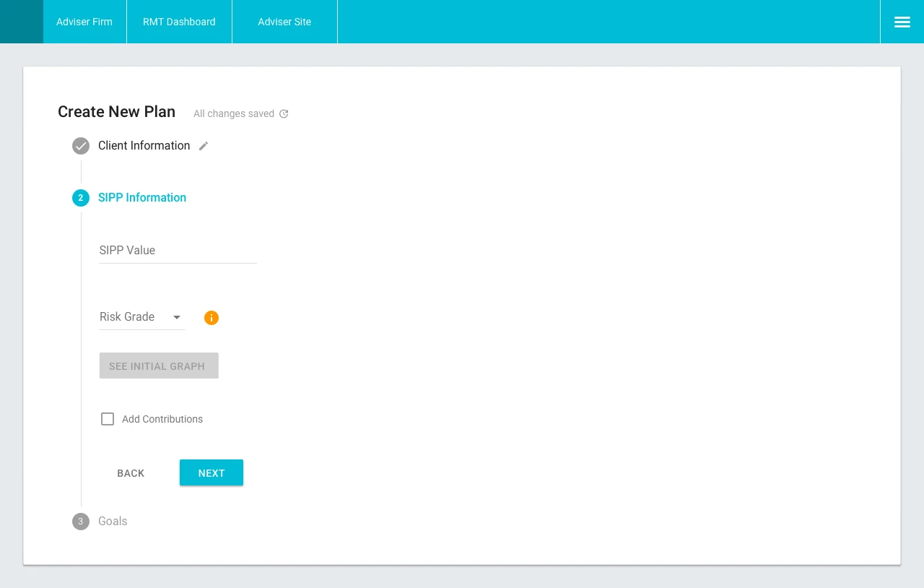This screenshot has width=924, height=588.
Task: Open the hamburger menu
Action: point(902,22)
